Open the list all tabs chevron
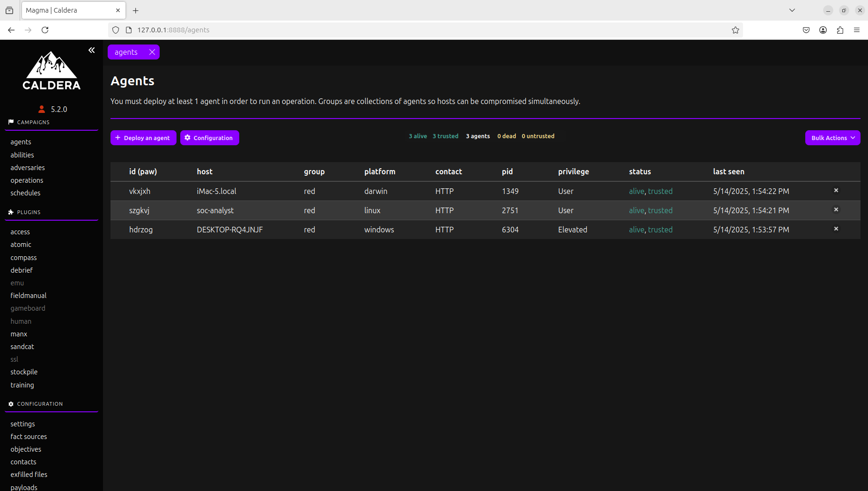868x491 pixels. [792, 10]
